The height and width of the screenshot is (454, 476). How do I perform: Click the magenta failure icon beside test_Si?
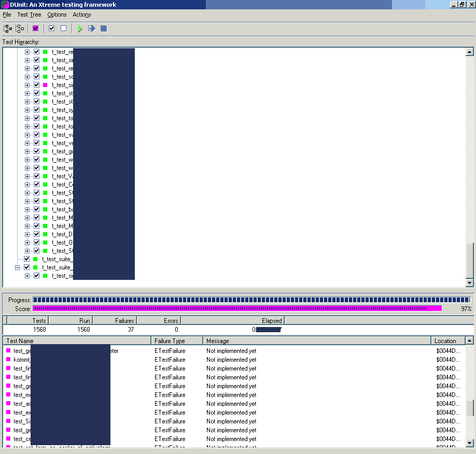point(8,421)
